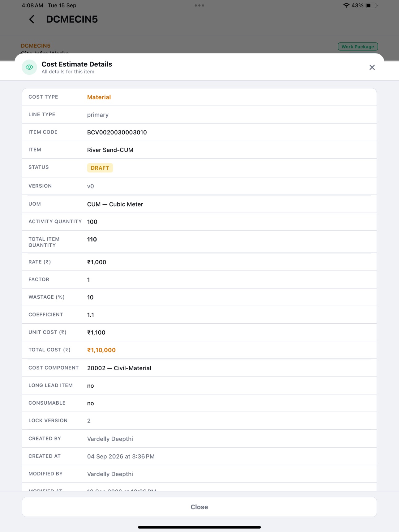This screenshot has height=532, width=399.
Task: Tap the DCMECIN5 page title
Action: [x=72, y=19]
